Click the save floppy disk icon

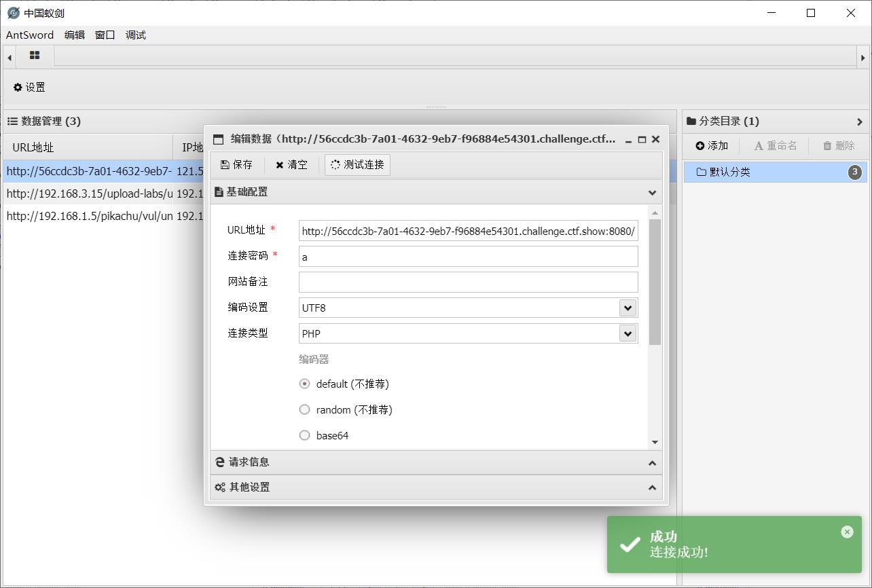click(225, 164)
